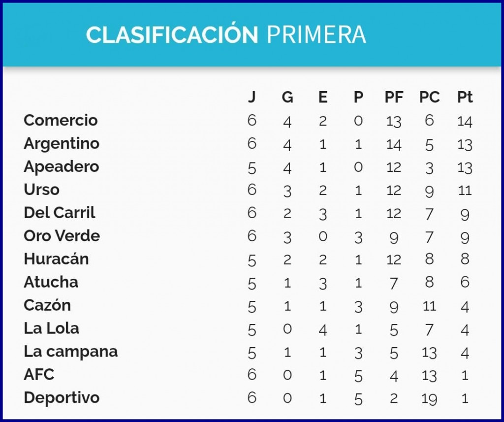The width and height of the screenshot is (504, 422).
Task: Select Del Carril in the standings
Action: [59, 213]
